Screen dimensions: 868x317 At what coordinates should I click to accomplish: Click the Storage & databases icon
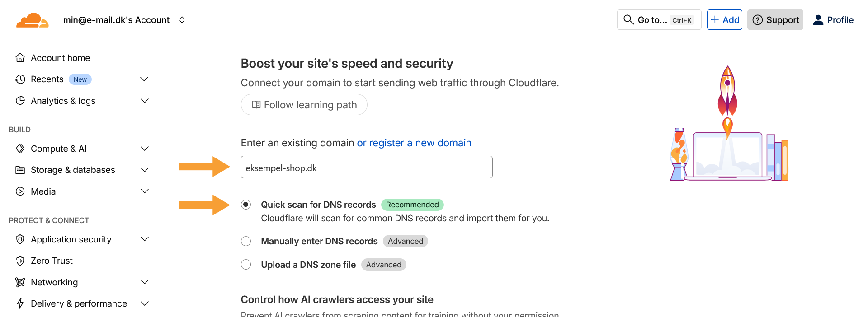tap(20, 170)
